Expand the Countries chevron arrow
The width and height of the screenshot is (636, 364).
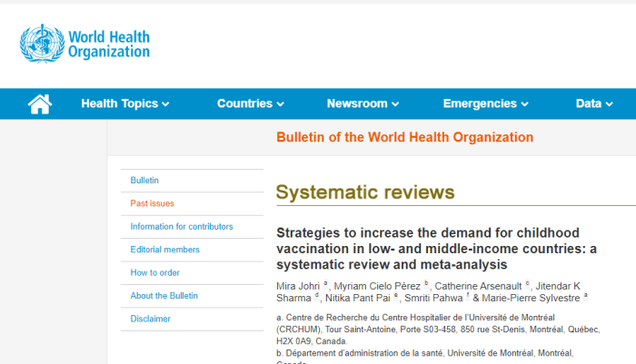[x=280, y=104]
